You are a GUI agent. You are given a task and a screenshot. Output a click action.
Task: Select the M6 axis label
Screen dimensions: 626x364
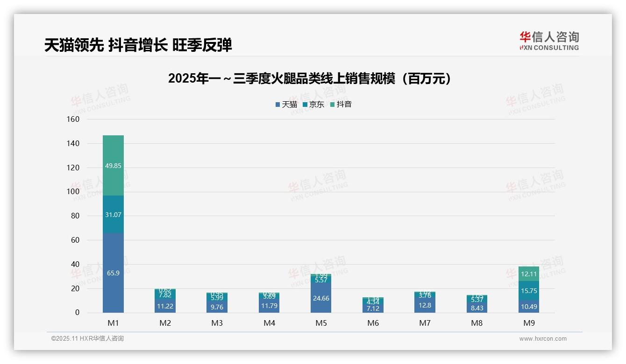(x=373, y=322)
